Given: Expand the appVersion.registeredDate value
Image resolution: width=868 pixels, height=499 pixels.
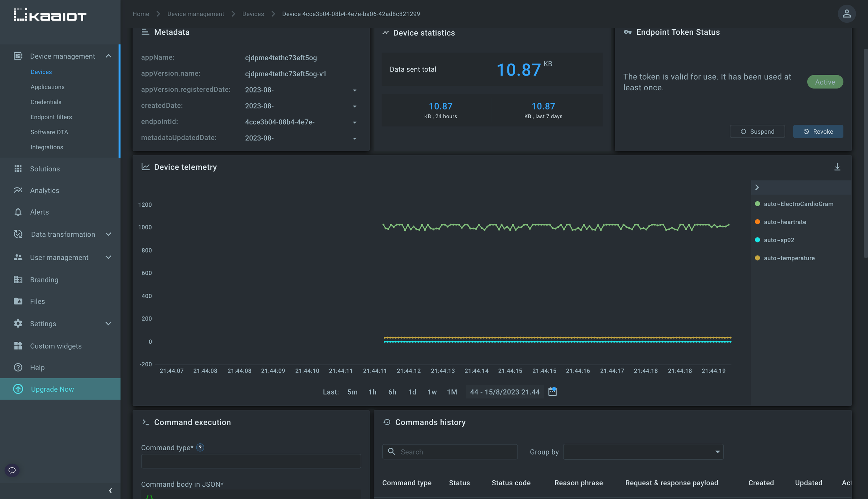Looking at the screenshot, I should click(354, 90).
